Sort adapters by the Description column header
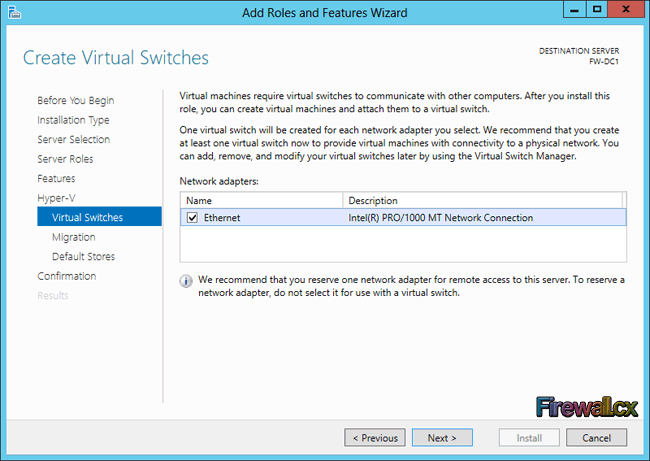Image resolution: width=650 pixels, height=461 pixels. (484, 201)
